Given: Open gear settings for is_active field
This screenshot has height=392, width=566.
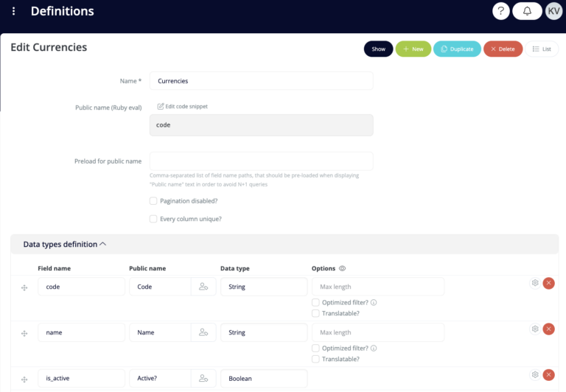Looking at the screenshot, I should (535, 374).
